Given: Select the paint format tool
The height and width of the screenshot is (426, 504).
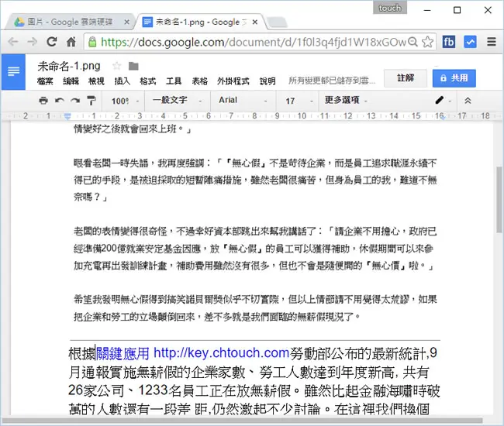Looking at the screenshot, I should tap(91, 101).
